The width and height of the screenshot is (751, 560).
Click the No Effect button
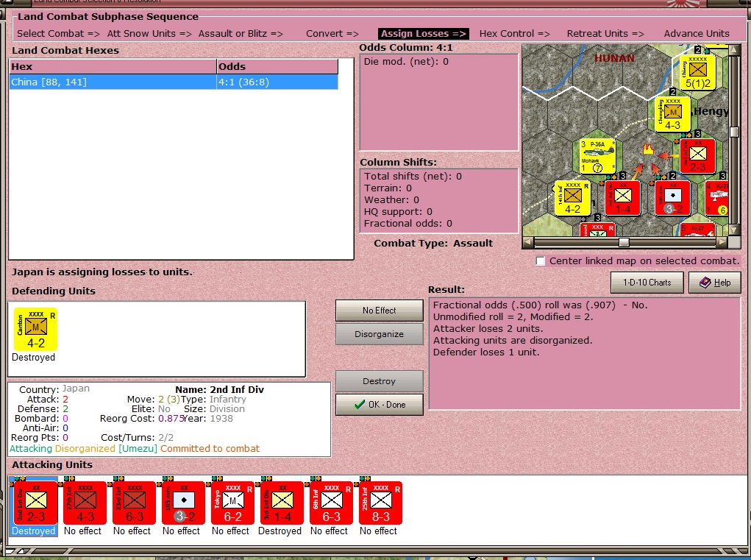(x=380, y=311)
